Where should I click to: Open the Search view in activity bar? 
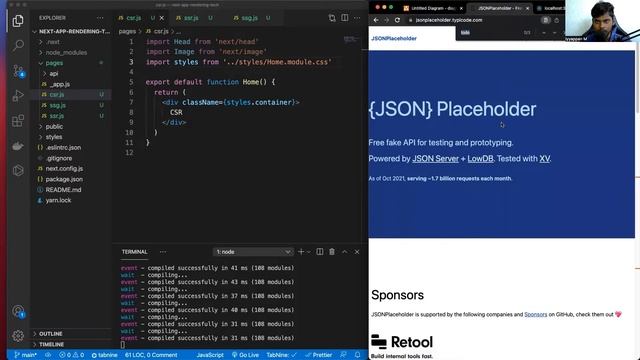[18, 45]
